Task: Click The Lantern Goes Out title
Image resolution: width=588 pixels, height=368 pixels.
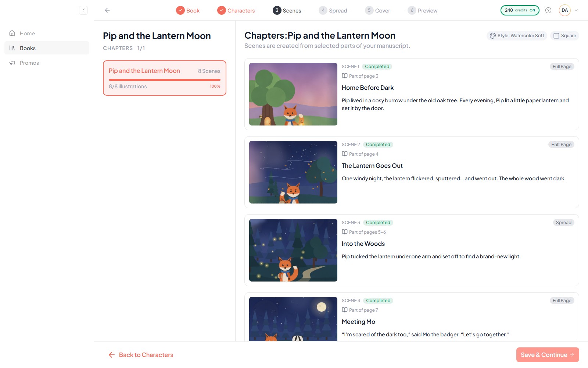Action: pyautogui.click(x=372, y=166)
